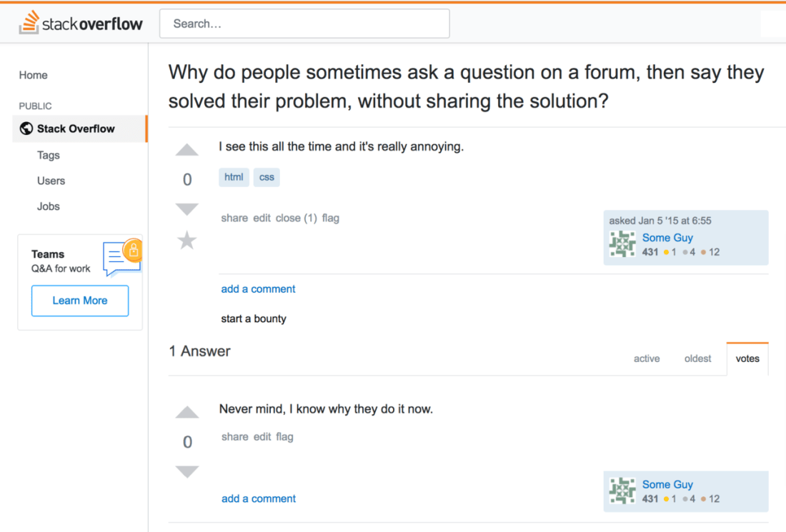Viewport: 786px width, 532px height.
Task: Click the Stack Overflow logo
Action: pos(81,23)
